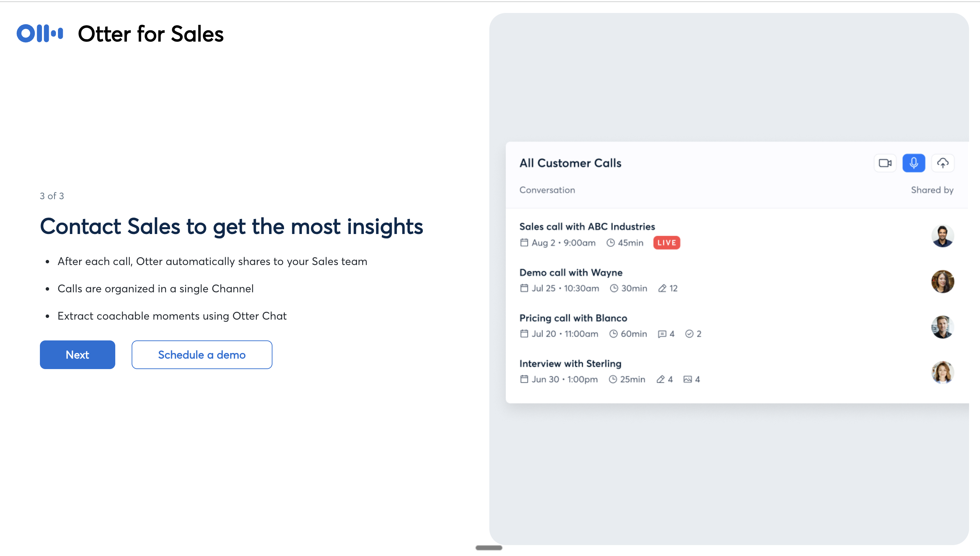Click the red LIVE badge
Screen dimensions: 980x556
(666, 243)
